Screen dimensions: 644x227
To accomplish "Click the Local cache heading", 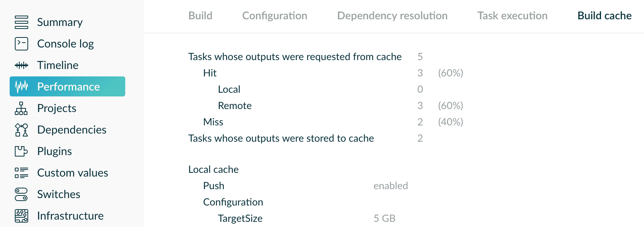I will pyautogui.click(x=213, y=170).
